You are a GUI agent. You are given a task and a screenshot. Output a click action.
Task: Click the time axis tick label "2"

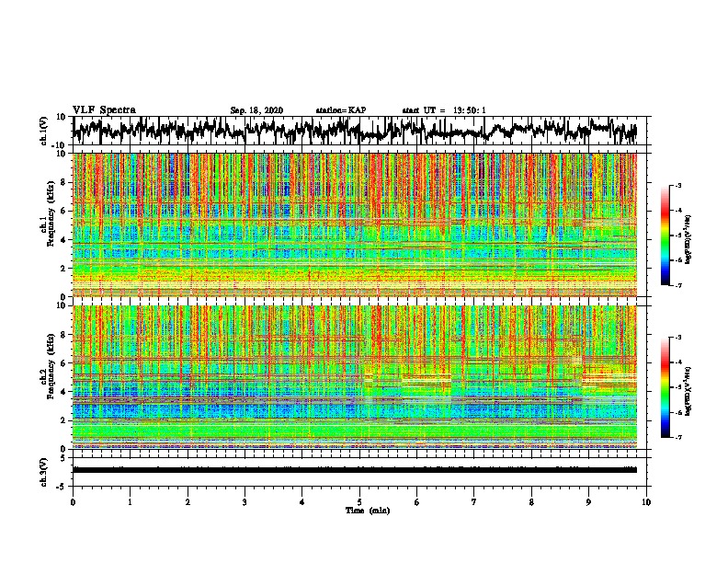click(188, 502)
